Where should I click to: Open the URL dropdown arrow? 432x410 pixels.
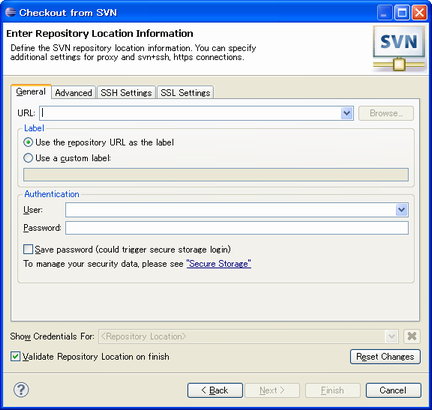pyautogui.click(x=347, y=113)
